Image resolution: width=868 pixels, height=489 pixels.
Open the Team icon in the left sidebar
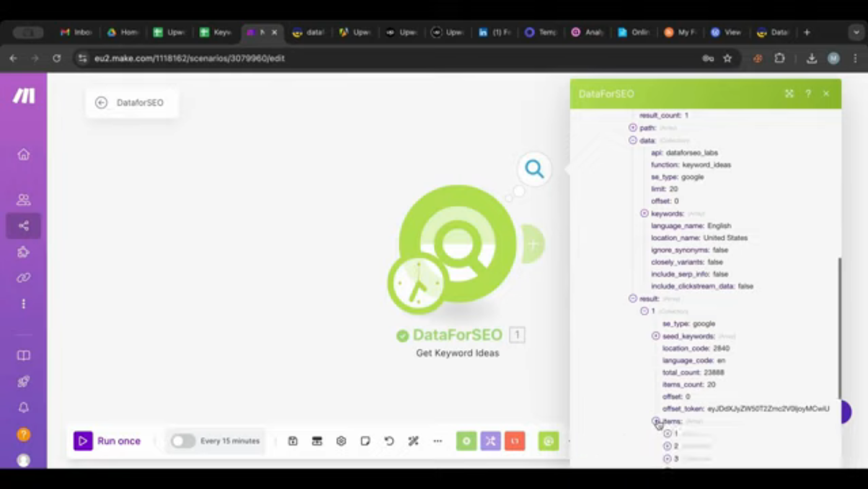[24, 199]
